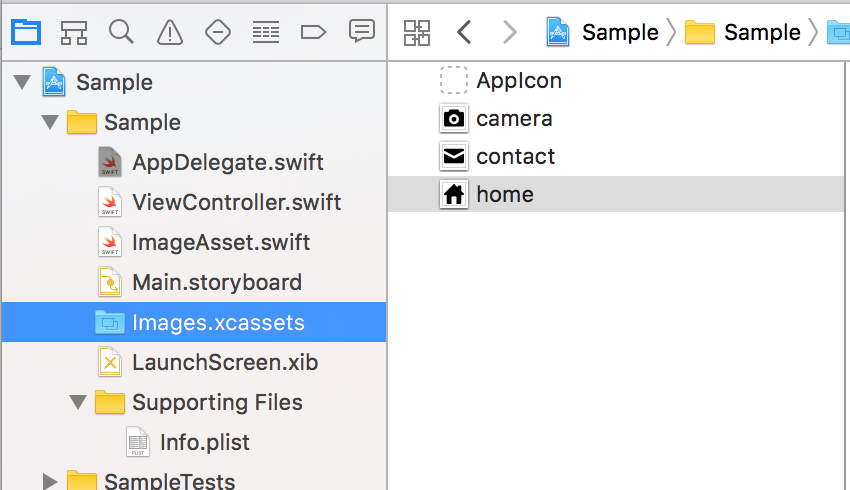Go forward in editor history

pyautogui.click(x=509, y=32)
